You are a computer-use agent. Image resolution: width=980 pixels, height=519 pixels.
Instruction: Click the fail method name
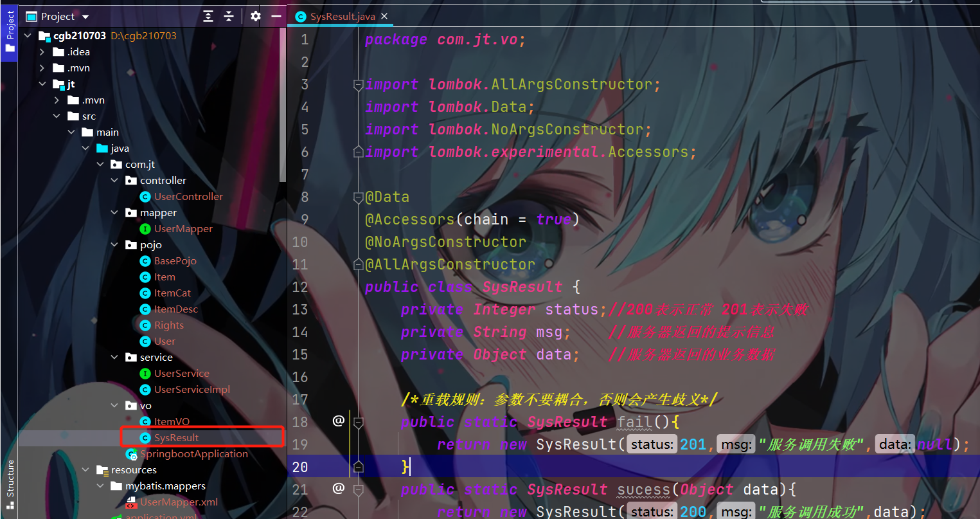click(x=635, y=422)
